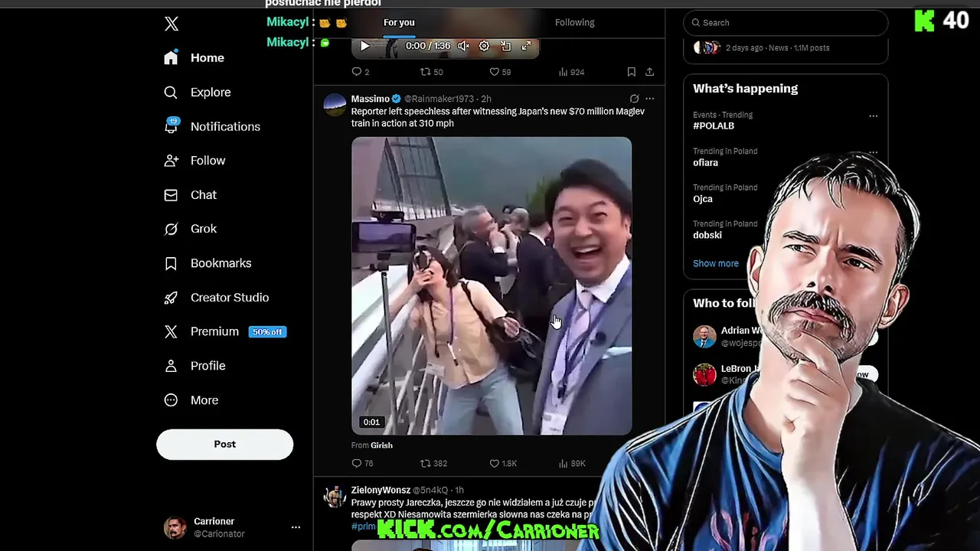980x551 pixels.
Task: Open #POLALB trend options ellipsis
Action: (873, 116)
